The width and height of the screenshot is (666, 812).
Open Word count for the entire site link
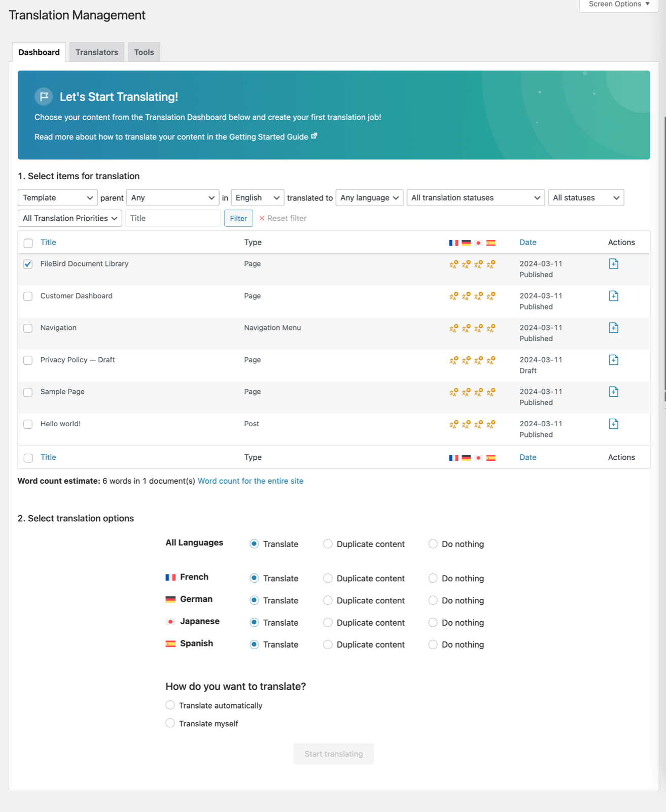coord(251,481)
